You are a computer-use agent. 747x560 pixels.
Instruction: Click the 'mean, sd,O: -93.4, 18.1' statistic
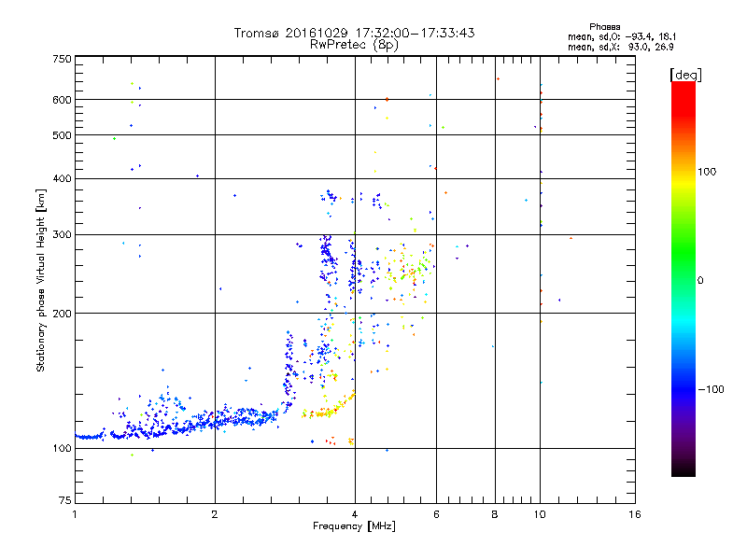pos(622,36)
